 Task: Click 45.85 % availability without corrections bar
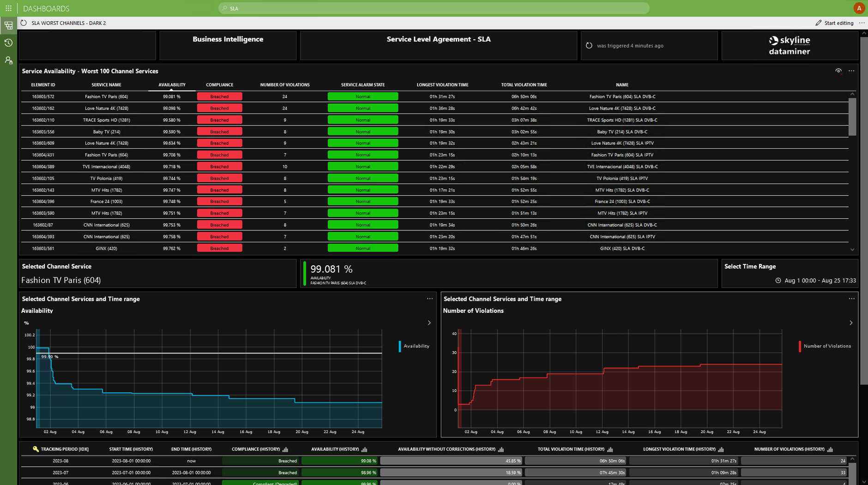point(451,461)
